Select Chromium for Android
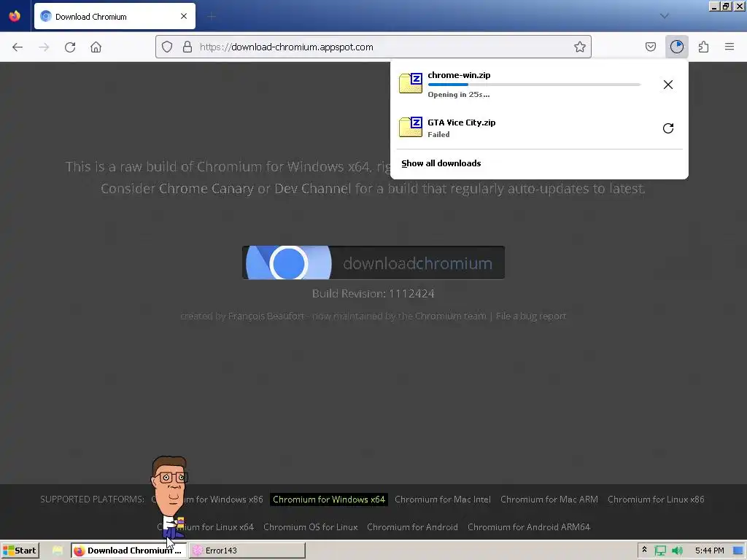This screenshot has height=560, width=747. tap(413, 527)
